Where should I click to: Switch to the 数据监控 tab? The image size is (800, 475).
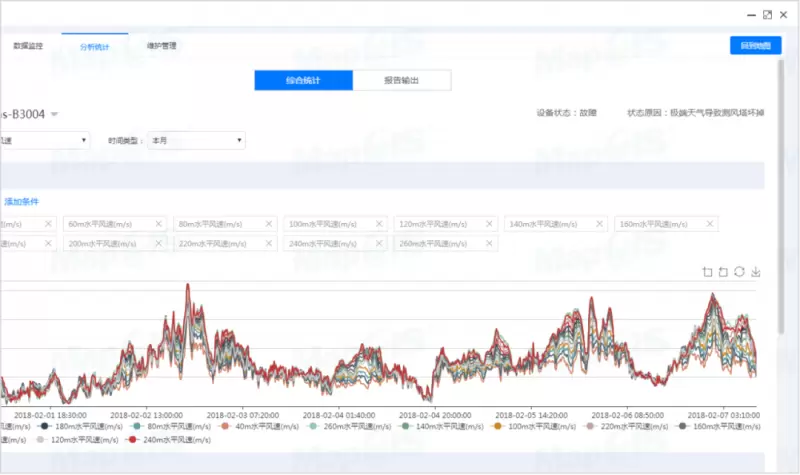click(x=28, y=46)
